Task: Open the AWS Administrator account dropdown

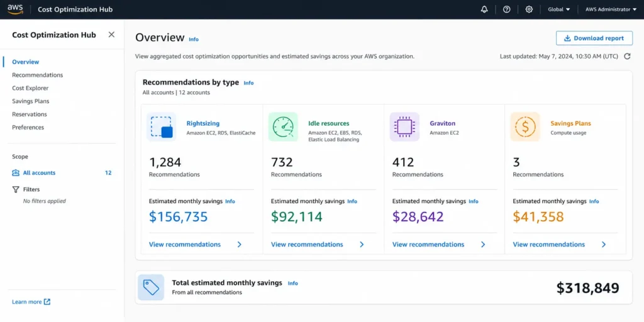Action: [611, 9]
